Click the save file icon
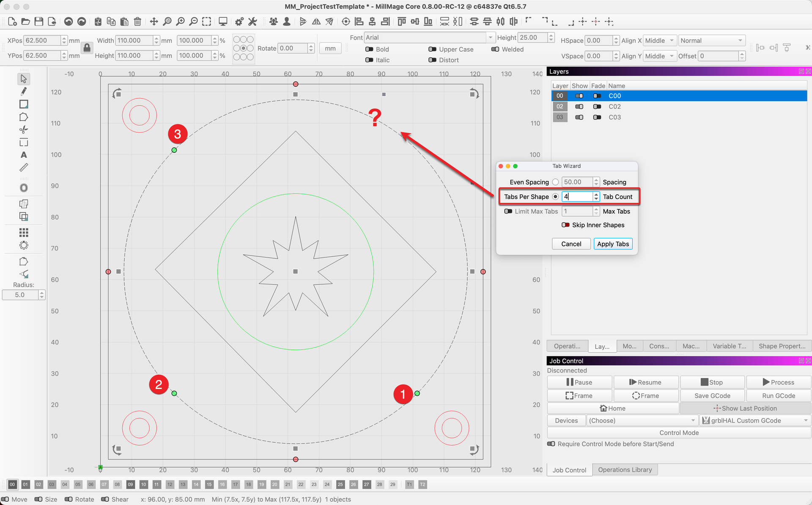This screenshot has height=505, width=812. click(38, 22)
